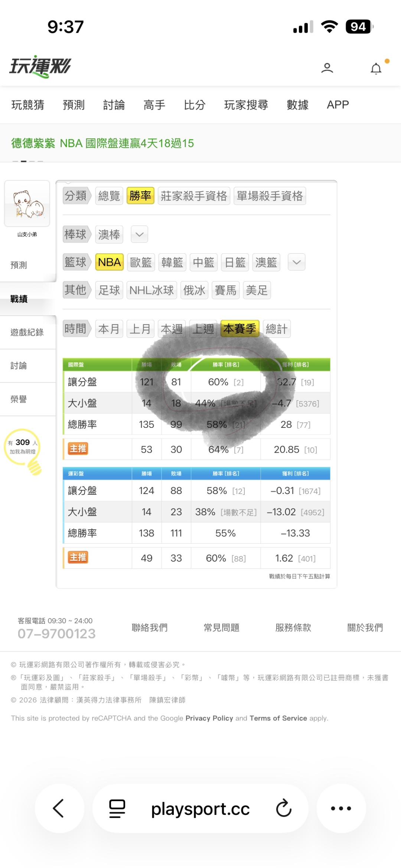This screenshot has height=868, width=401.
Task: Open the 比分 menu
Action: [x=195, y=105]
